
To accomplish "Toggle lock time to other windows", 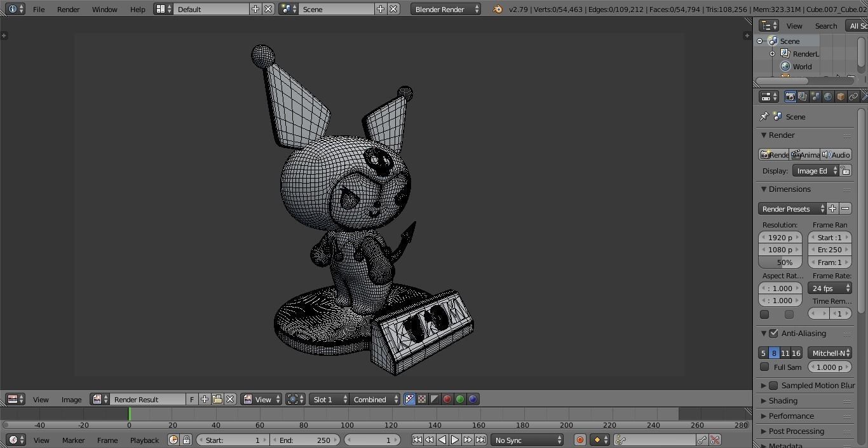I will tap(186, 440).
